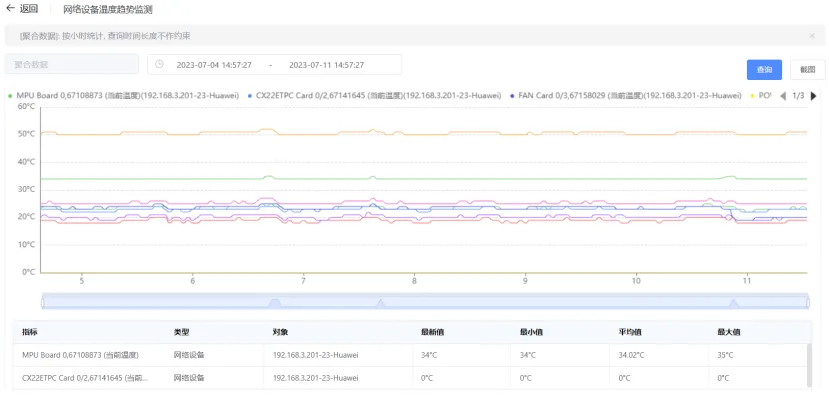Set the end time 2023-07-11 14:57:27
The height and width of the screenshot is (401, 829).
coord(326,65)
